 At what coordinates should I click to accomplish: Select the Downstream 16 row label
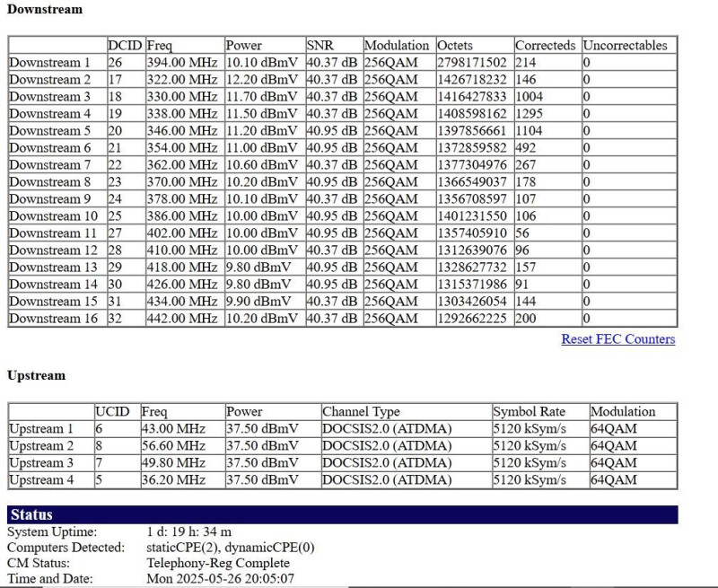click(x=53, y=319)
